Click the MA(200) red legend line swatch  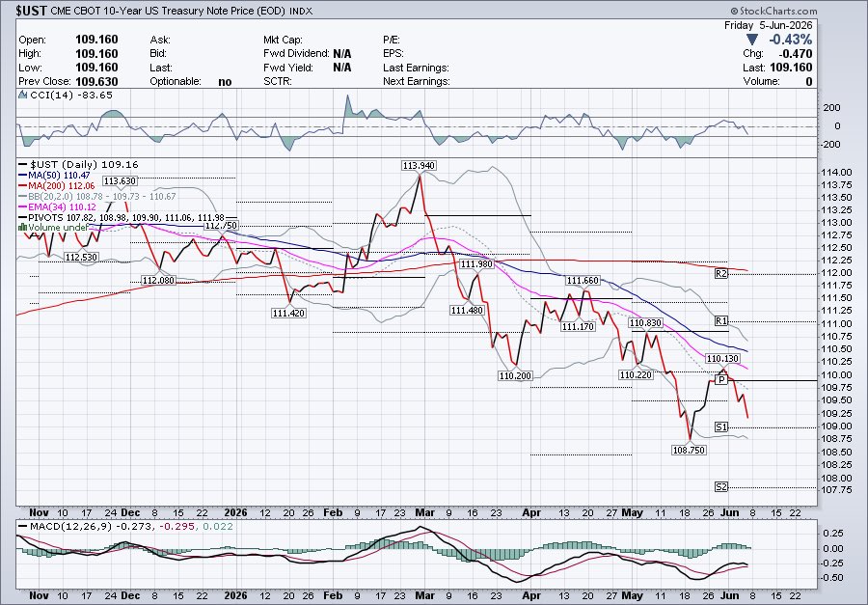pos(22,185)
